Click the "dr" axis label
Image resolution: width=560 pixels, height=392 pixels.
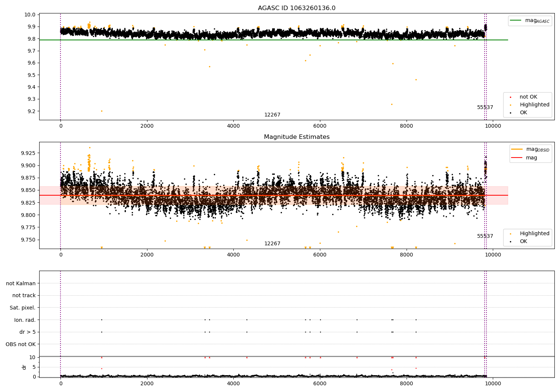[24, 367]
